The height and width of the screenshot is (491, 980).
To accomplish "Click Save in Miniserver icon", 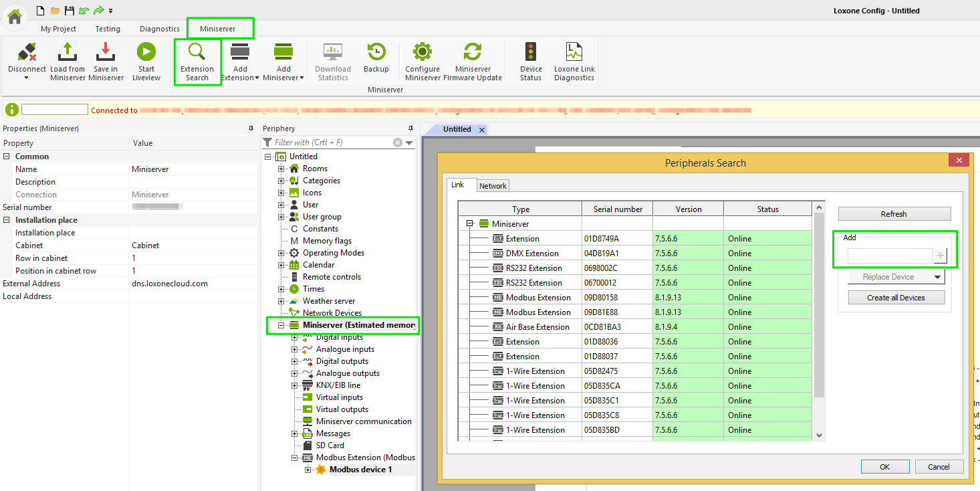I will [106, 53].
